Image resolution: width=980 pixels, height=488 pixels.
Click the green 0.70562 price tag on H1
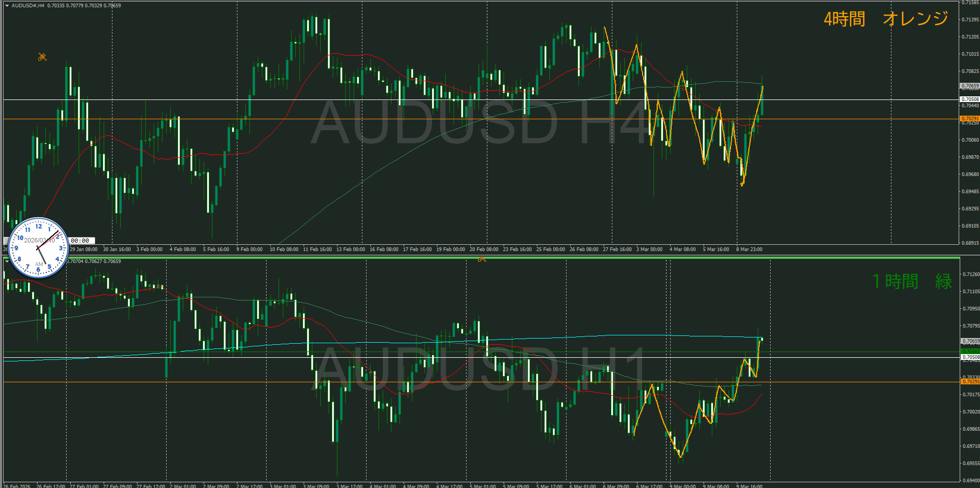click(x=970, y=352)
